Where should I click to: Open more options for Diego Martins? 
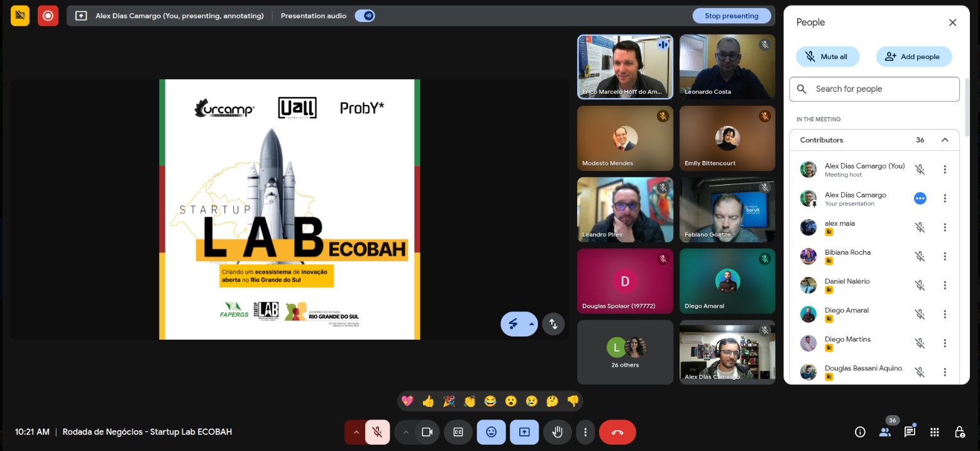point(945,343)
